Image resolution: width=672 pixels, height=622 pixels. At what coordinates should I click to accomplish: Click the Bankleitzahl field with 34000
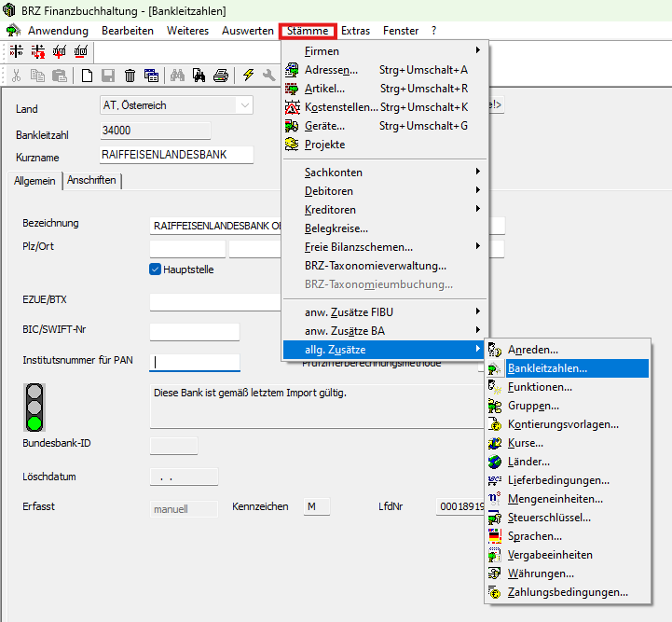155,131
